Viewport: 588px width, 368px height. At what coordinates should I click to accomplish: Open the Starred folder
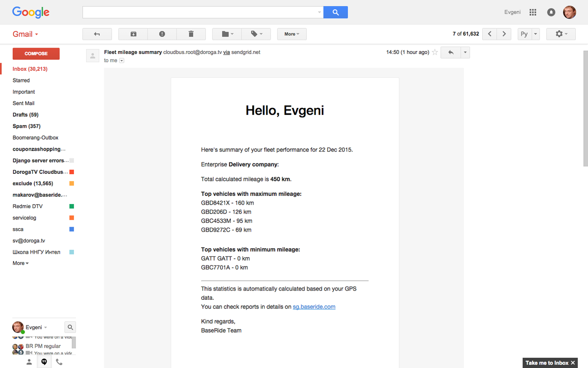tap(21, 80)
